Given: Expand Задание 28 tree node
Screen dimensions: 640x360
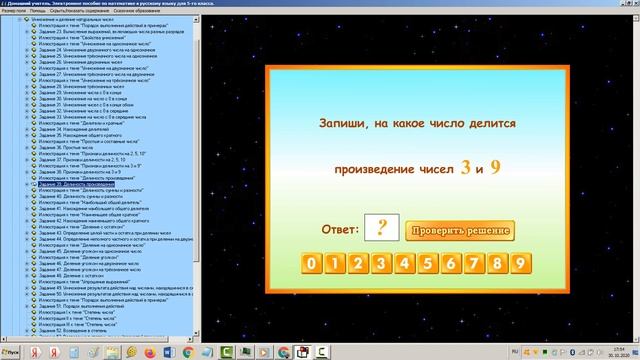Looking at the screenshot, I should [27, 87].
